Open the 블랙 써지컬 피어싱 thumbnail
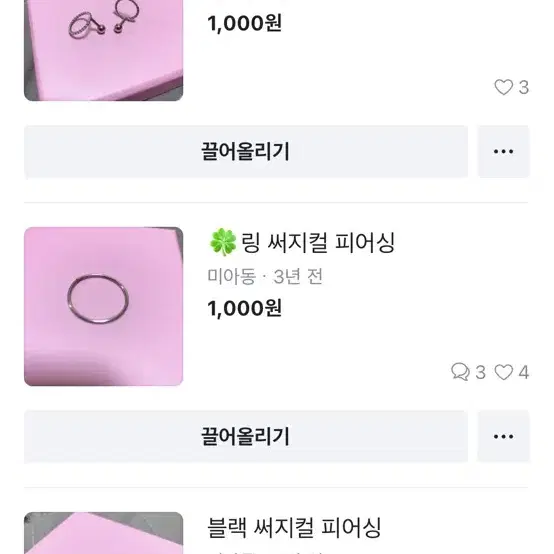This screenshot has width=554, height=554. [104, 533]
